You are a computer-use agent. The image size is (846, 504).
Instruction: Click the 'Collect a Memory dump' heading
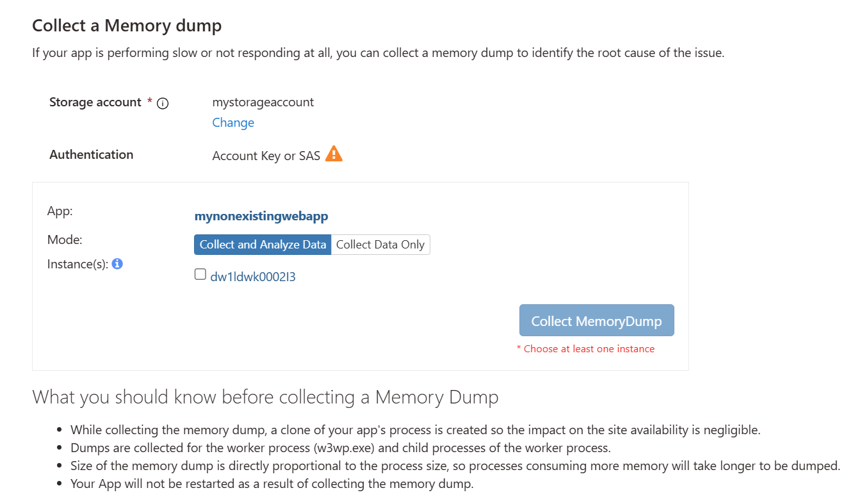127,26
